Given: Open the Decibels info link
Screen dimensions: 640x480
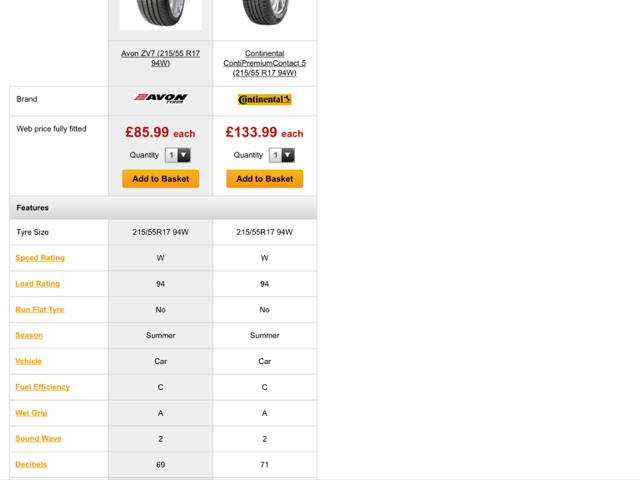Looking at the screenshot, I should [31, 464].
